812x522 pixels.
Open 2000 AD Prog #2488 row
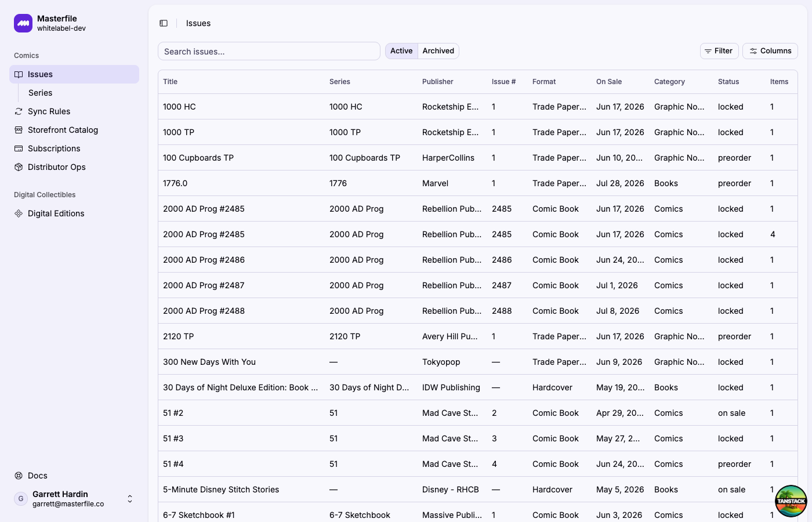coord(477,311)
